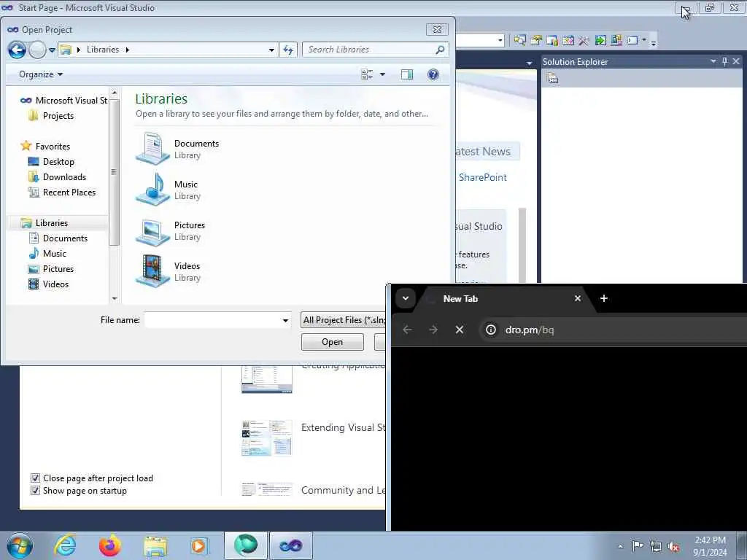Pin the Solution Explorer panel with pushpin icon
The image size is (747, 560).
(x=724, y=61)
